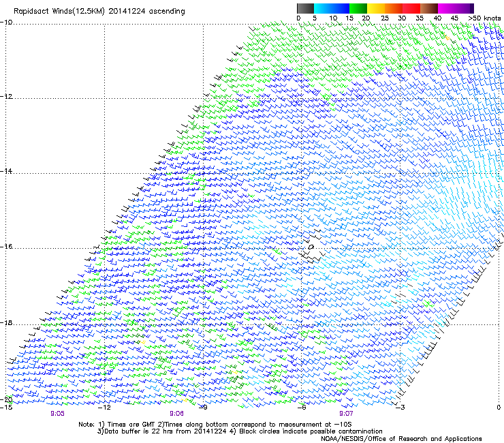This screenshot has height=443, width=504.
Task: Select the magenta 40–45 knots legend segment
Action: tap(447, 8)
